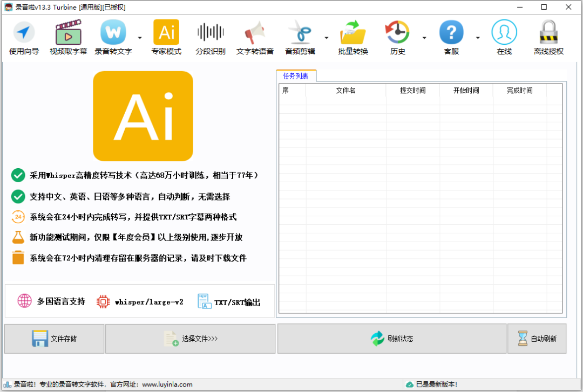Screen dimensions: 583x392
Task: Click the orange trash bin icon
Action: (18, 258)
